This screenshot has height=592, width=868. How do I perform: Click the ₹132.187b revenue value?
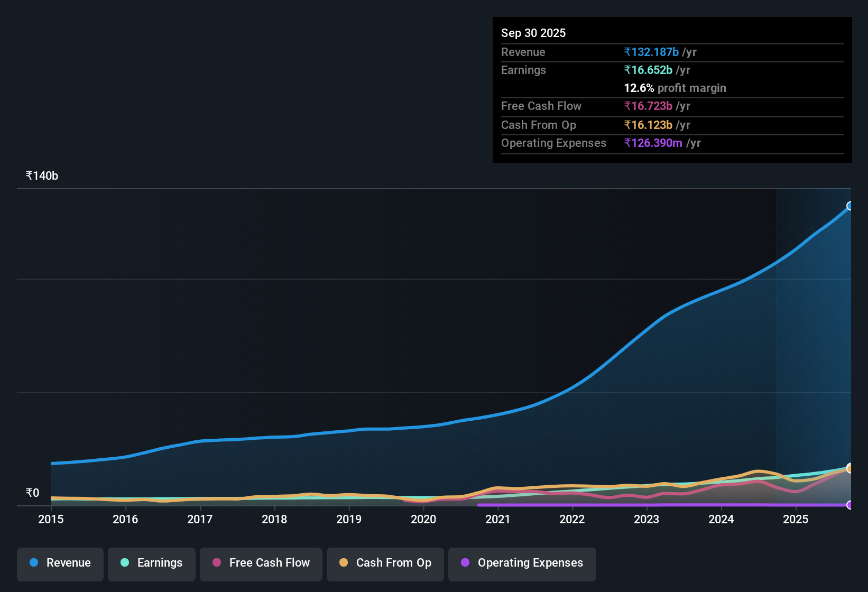652,52
